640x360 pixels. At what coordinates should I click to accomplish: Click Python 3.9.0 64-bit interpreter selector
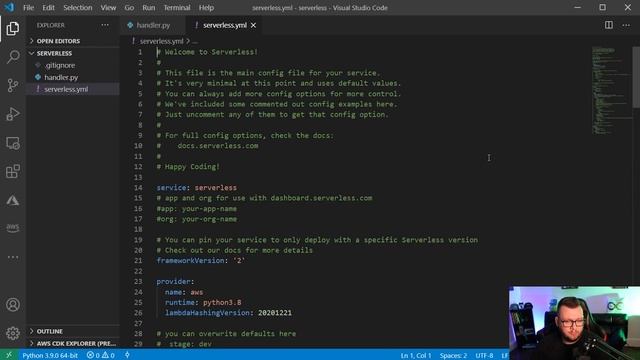[x=50, y=356]
